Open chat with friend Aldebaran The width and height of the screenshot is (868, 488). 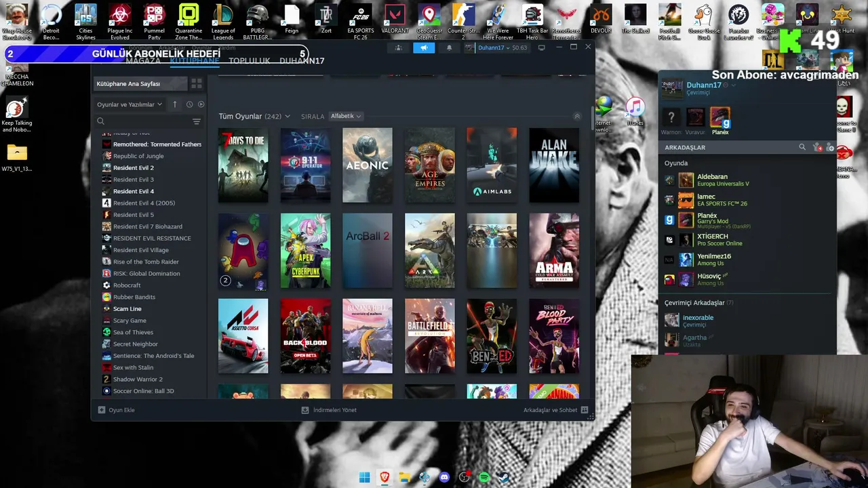coord(746,180)
